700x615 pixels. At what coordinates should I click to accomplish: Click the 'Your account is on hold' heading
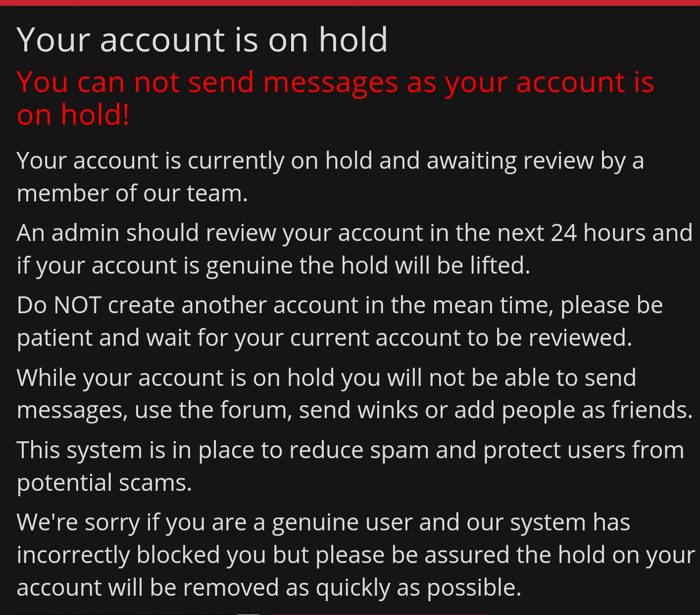tap(202, 40)
